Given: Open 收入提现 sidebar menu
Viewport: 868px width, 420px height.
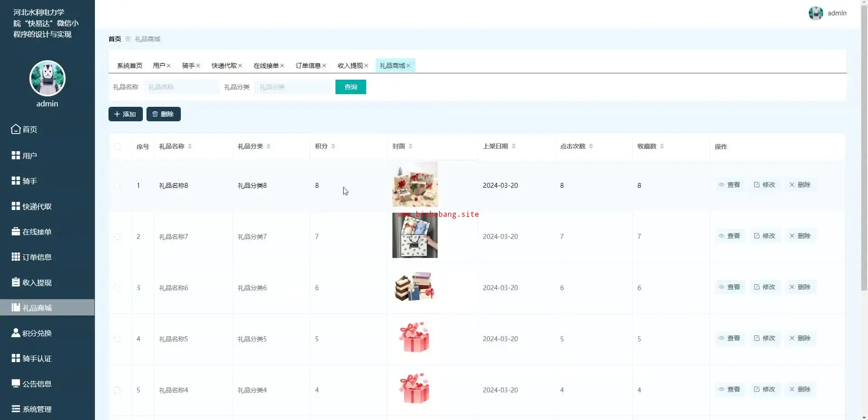Looking at the screenshot, I should pos(47,282).
